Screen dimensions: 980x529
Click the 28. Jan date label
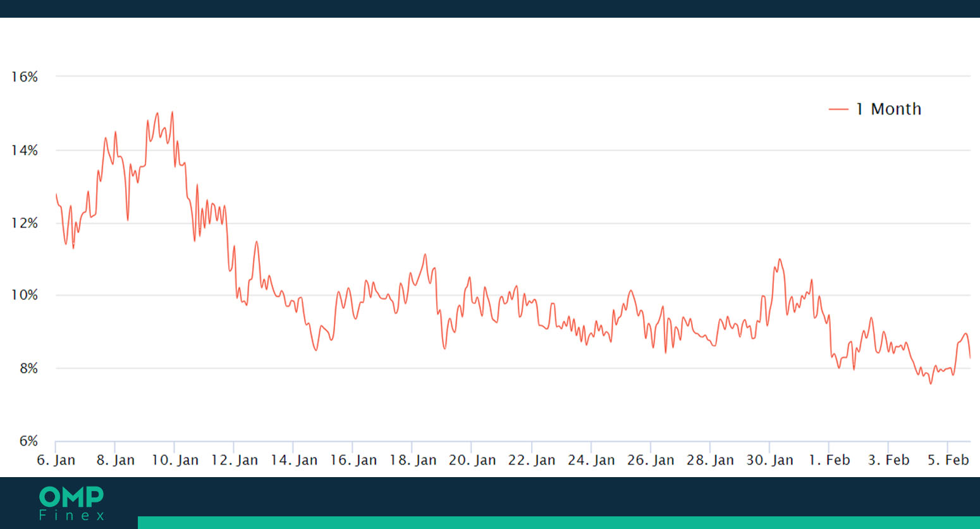coord(710,460)
